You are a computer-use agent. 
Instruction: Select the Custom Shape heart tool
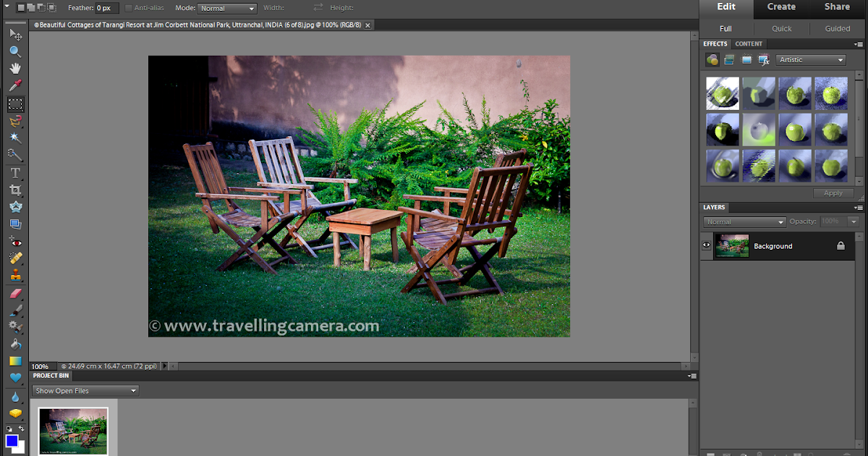tap(15, 378)
